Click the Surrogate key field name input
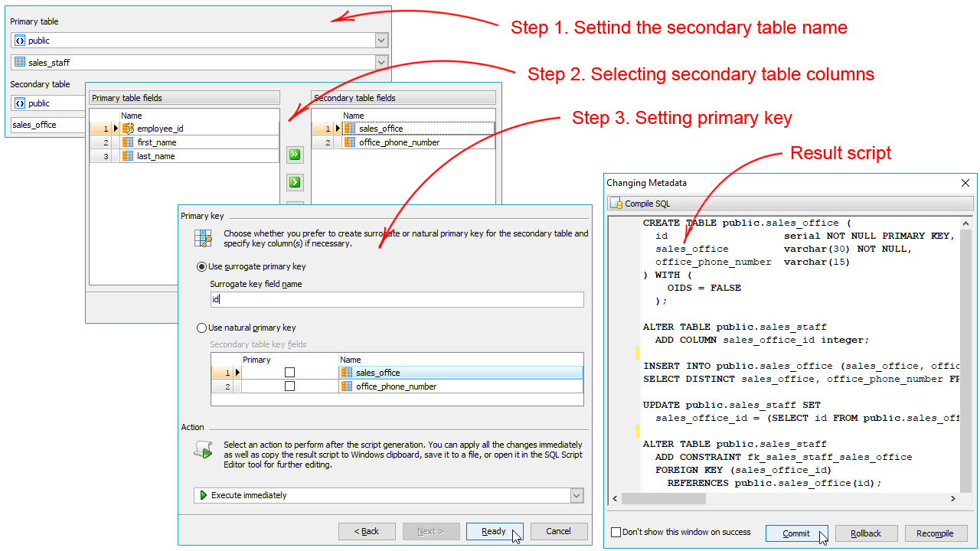980x551 pixels. tap(397, 299)
